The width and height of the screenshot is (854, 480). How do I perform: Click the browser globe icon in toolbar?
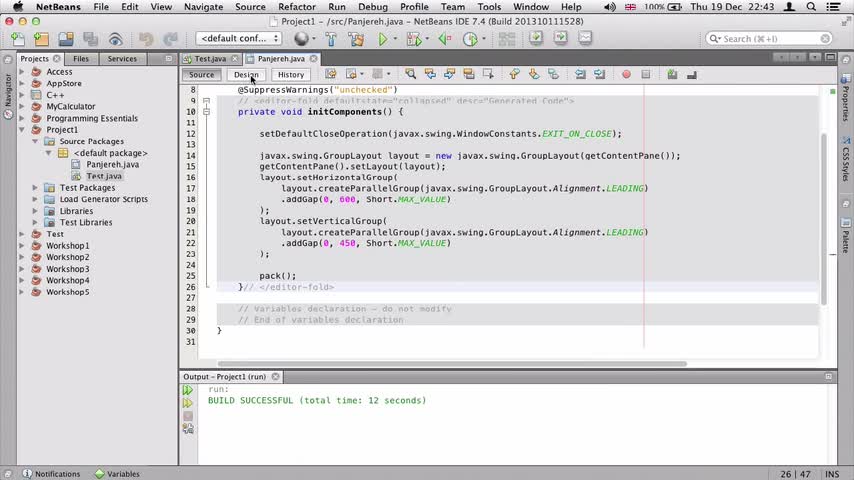(x=301, y=39)
